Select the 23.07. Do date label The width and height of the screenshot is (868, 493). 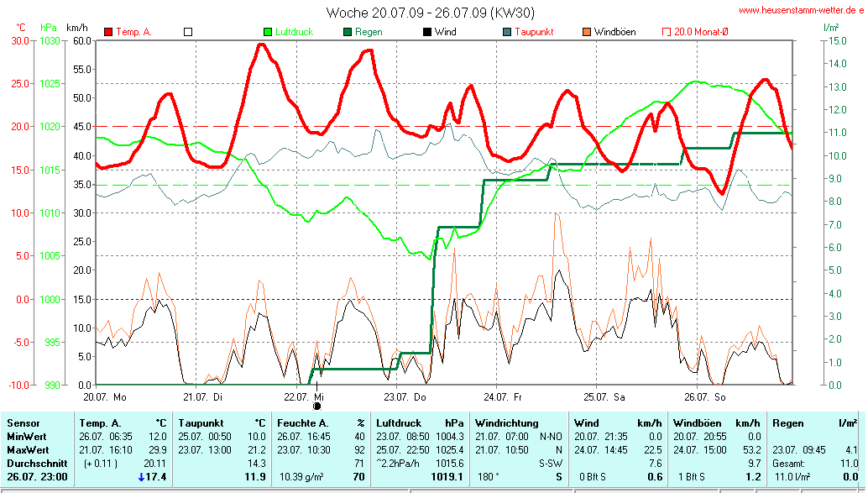(x=405, y=396)
